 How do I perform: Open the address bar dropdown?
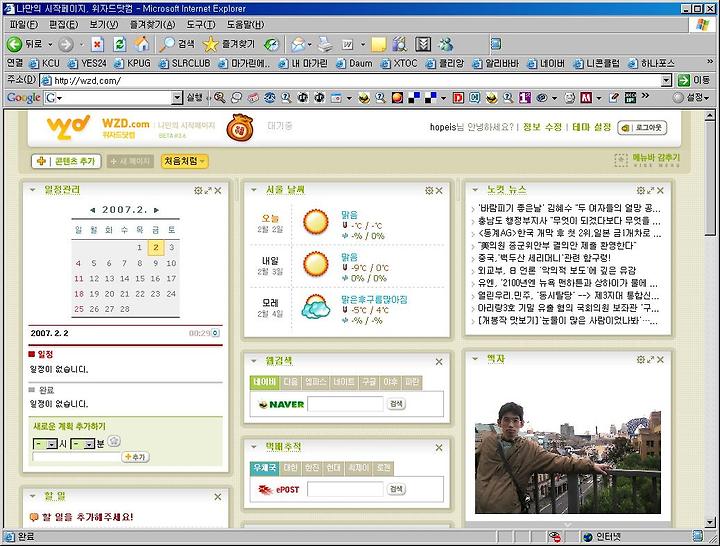[666, 81]
